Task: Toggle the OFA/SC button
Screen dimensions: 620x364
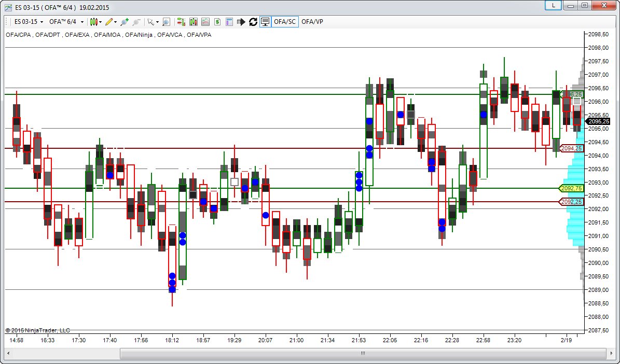Action: [x=285, y=22]
